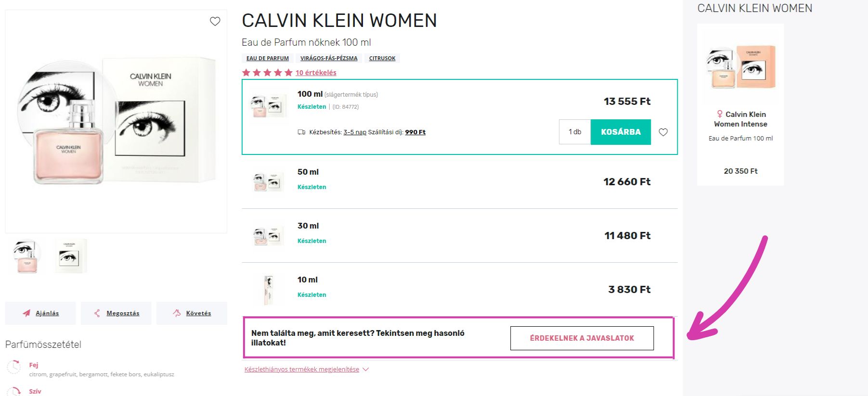Screen dimensions: 868x396
Task: Click the 10 ml variant product icon
Action: pos(268,290)
